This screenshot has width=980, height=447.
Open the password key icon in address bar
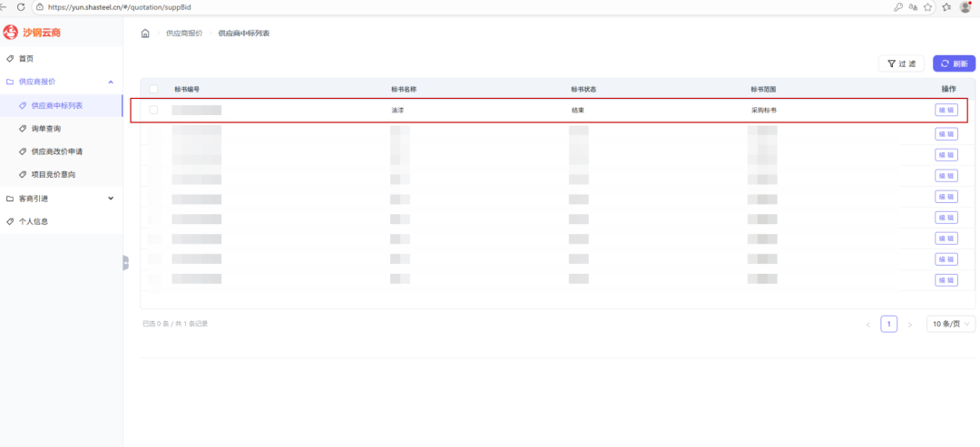coord(897,6)
